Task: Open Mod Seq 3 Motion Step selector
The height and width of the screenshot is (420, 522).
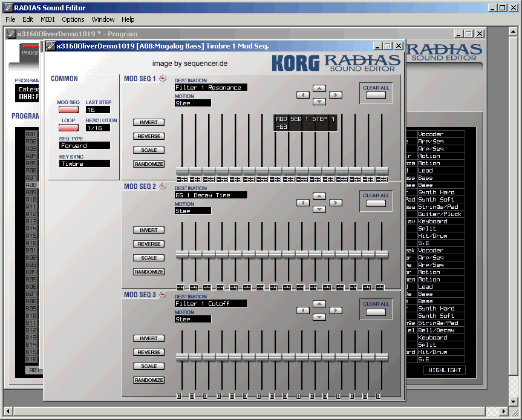Action: pyautogui.click(x=193, y=319)
